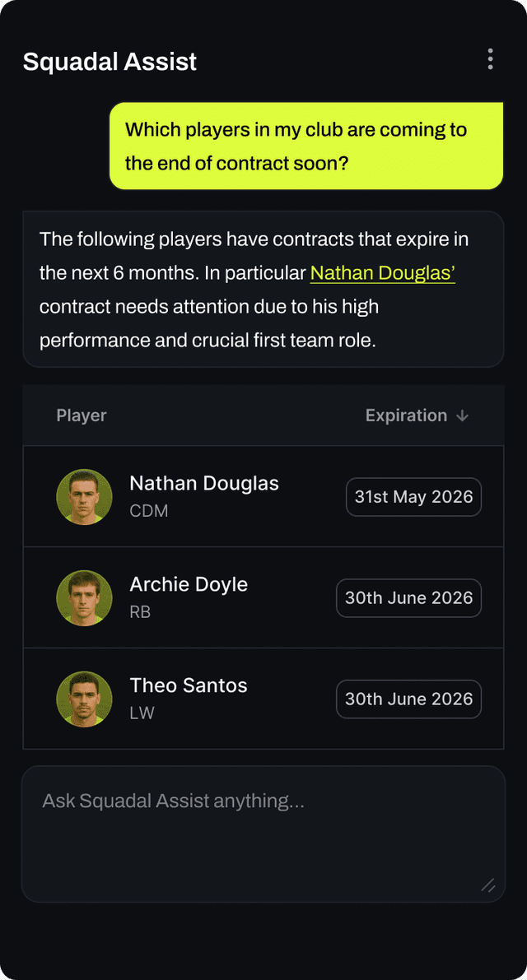Click Theo Santos' profile avatar
This screenshot has width=527, height=980.
[x=84, y=699]
